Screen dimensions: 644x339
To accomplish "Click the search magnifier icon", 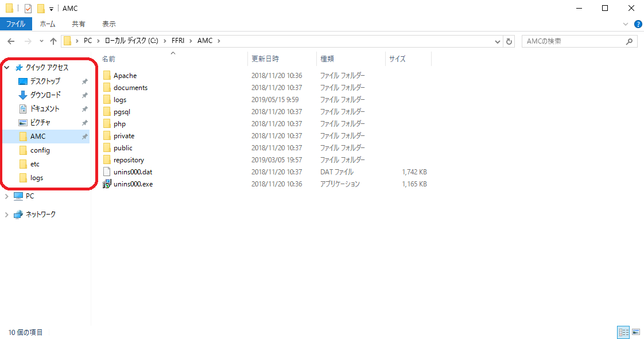I will click(x=629, y=41).
